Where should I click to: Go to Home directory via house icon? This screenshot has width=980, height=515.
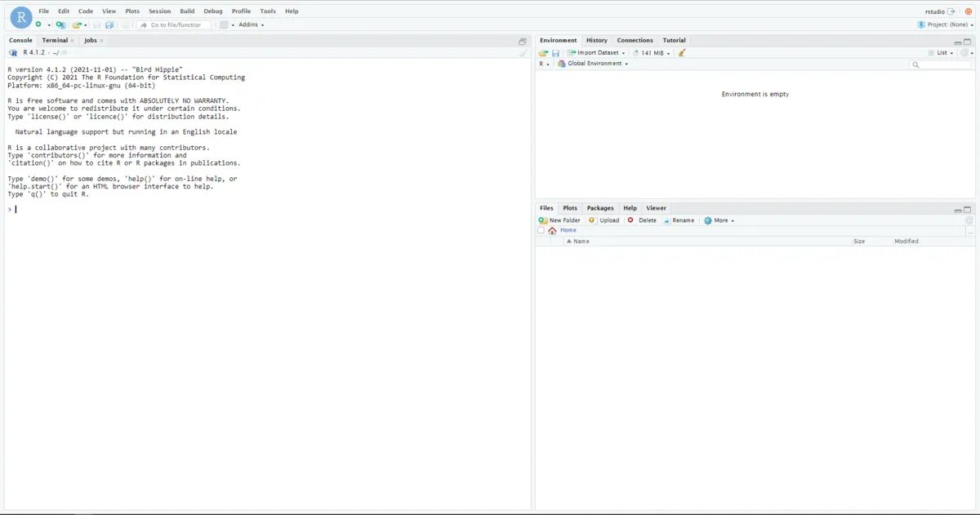(x=552, y=231)
